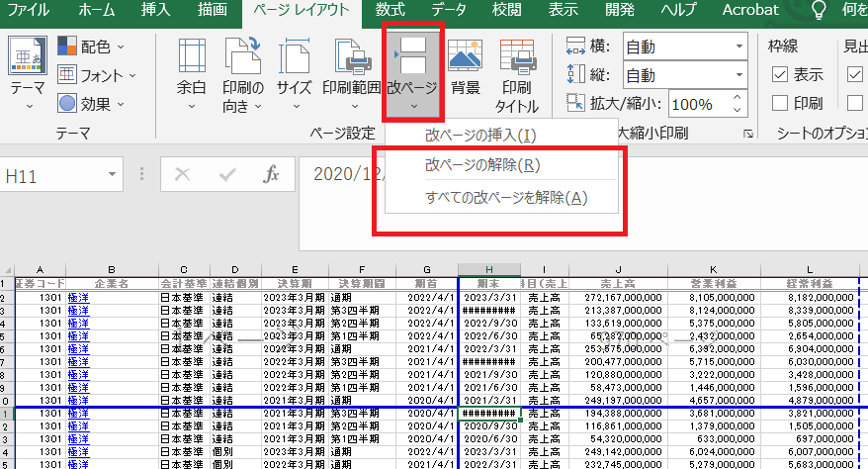This screenshot has height=469, width=868.
Task: Open the Name Box dropdown arrow
Action: click(x=112, y=174)
